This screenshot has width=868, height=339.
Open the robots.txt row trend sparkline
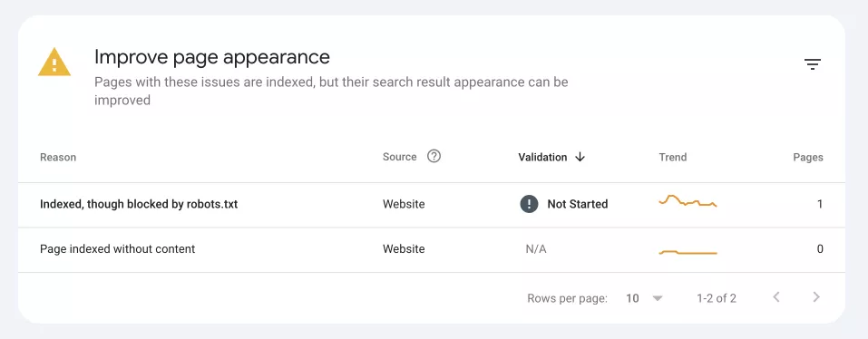[x=688, y=201]
